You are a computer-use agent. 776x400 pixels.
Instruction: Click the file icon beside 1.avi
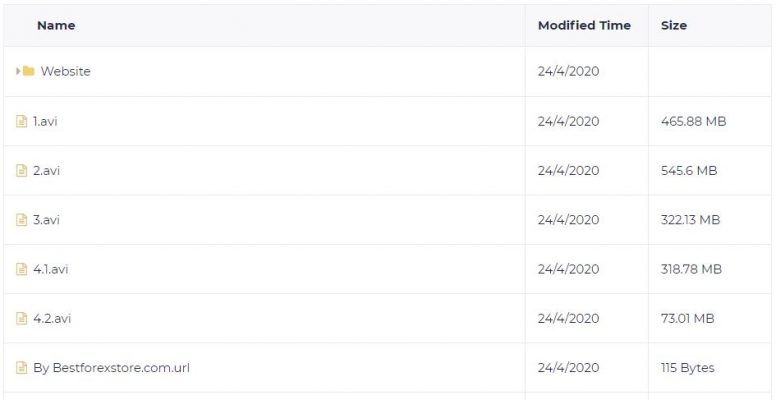21,121
